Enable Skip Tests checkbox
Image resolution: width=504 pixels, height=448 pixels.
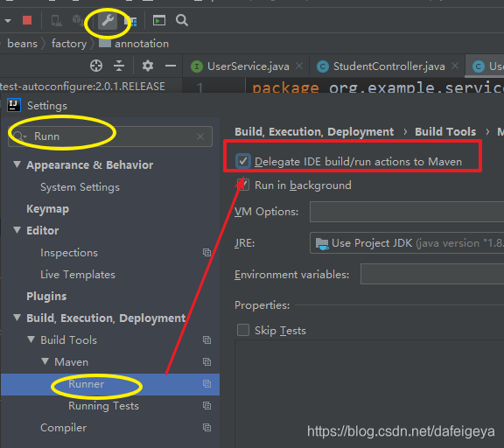pyautogui.click(x=243, y=330)
